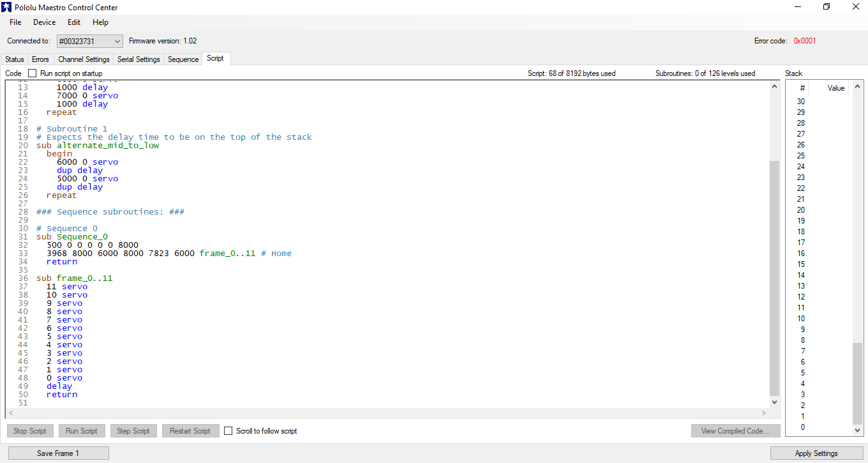Open the Sequence tab

(x=183, y=59)
